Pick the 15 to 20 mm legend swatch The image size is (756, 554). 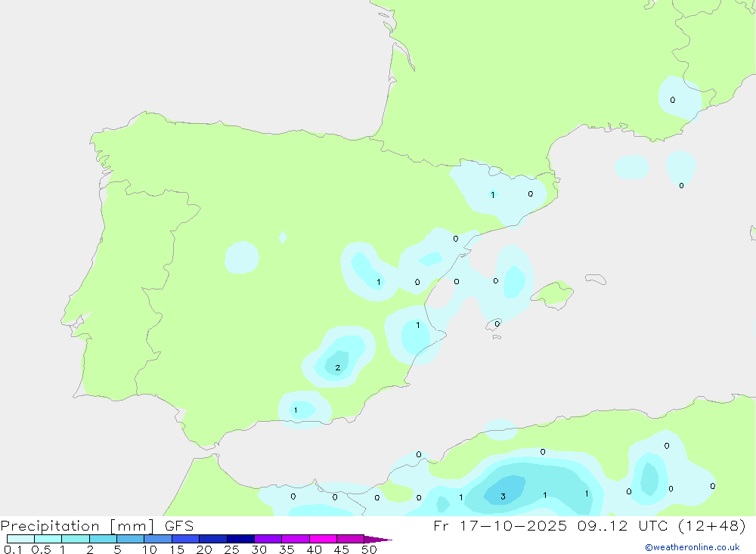pos(185,539)
